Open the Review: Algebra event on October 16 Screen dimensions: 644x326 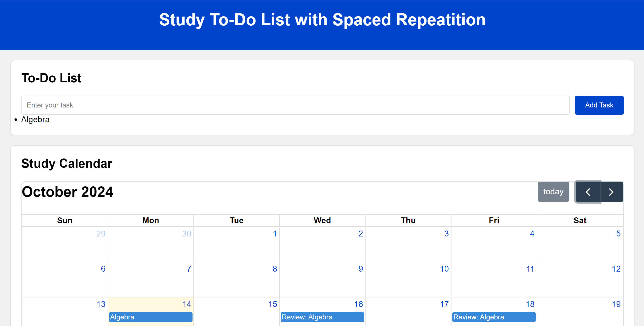point(322,317)
